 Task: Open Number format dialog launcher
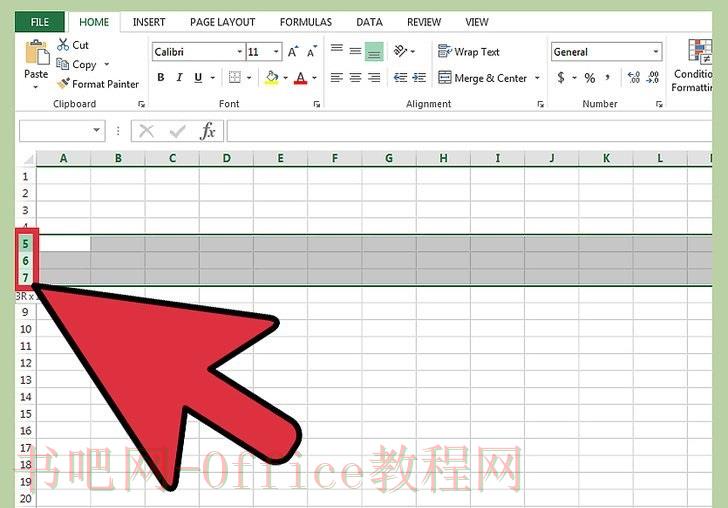(659, 104)
